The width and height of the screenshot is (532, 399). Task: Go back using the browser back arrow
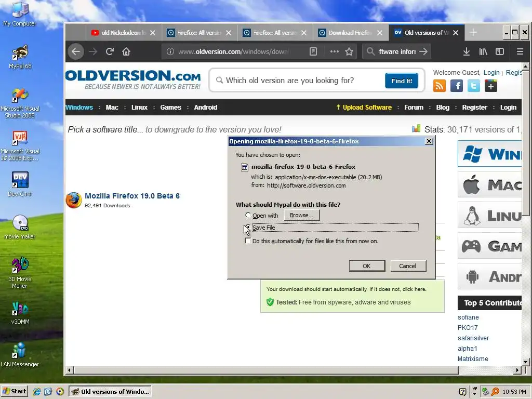pos(76,51)
